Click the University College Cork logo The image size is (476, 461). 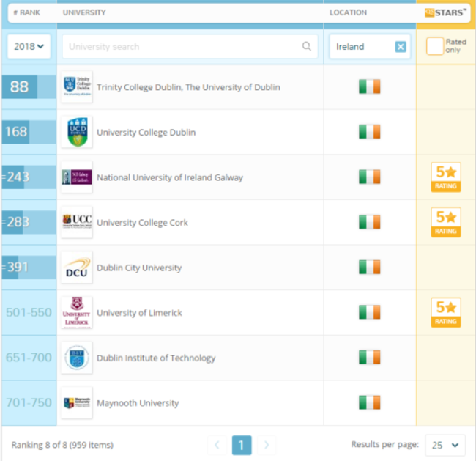coord(77,222)
